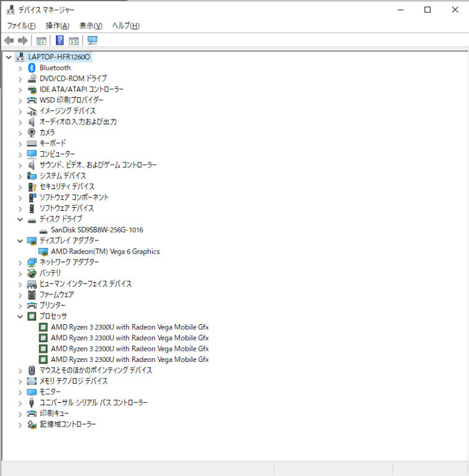Minimize the Device Manager window
The width and height of the screenshot is (469, 476).
pos(401,10)
